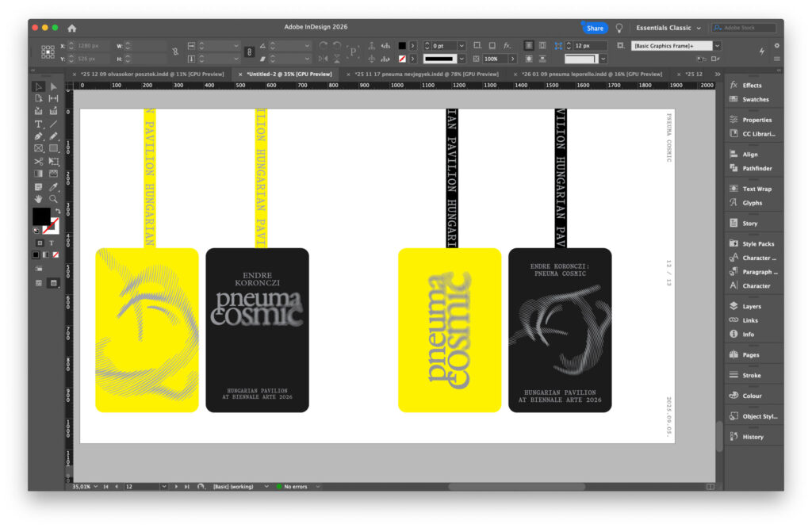Select the Type tool
The width and height of the screenshot is (812, 528).
click(x=38, y=124)
